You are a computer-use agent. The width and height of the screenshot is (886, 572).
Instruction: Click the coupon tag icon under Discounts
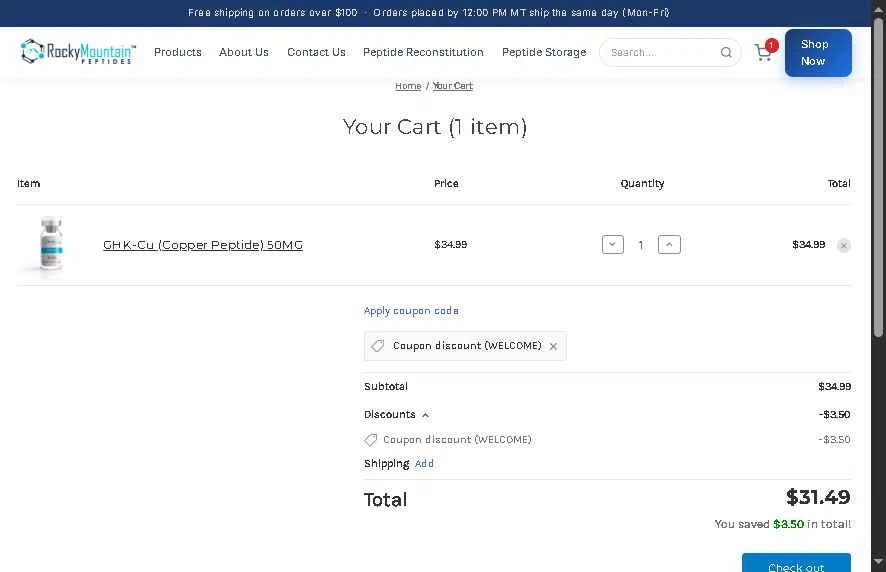371,440
